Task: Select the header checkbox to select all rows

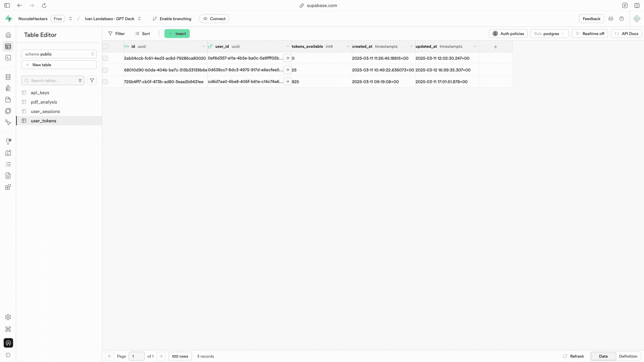Action: point(105,46)
